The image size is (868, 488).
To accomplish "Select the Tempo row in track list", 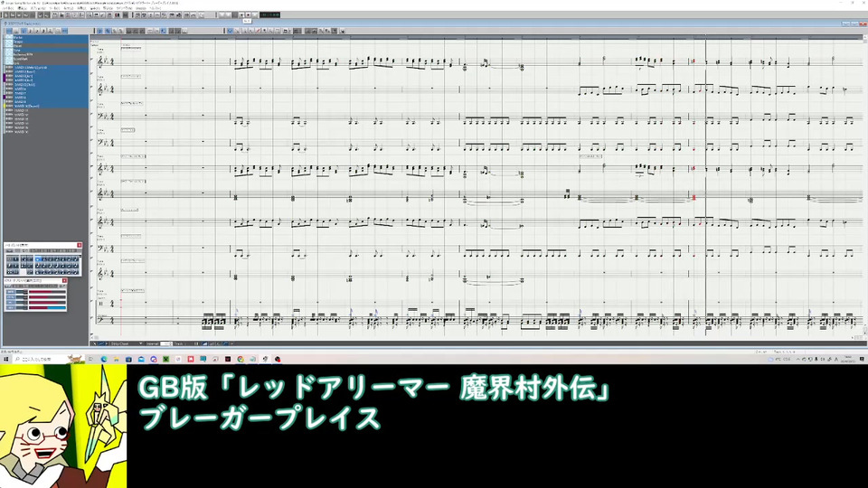I will click(x=46, y=42).
